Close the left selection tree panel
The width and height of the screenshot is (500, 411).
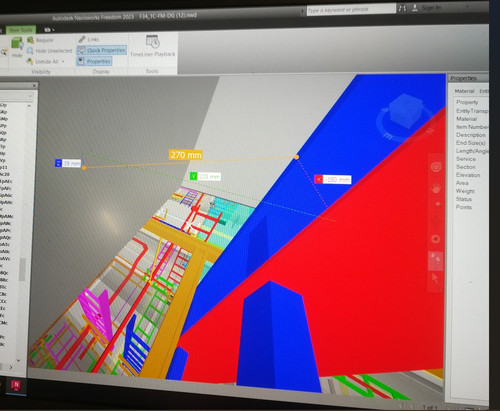click(34, 86)
